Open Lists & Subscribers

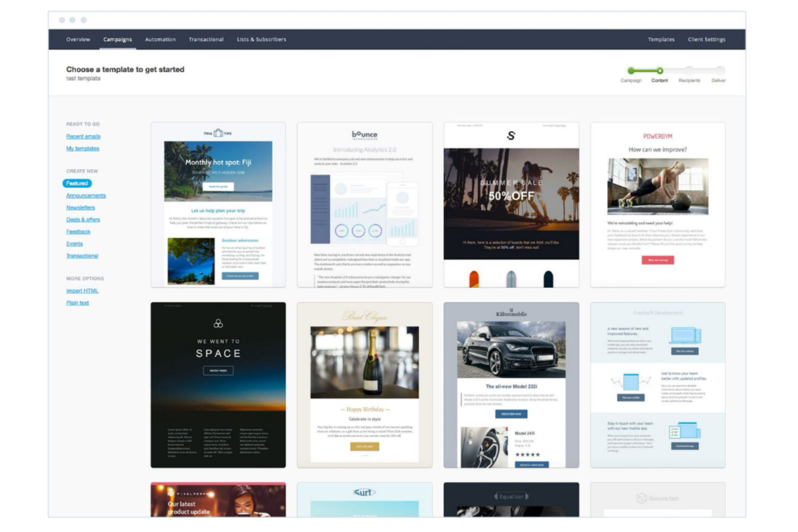[x=262, y=39]
